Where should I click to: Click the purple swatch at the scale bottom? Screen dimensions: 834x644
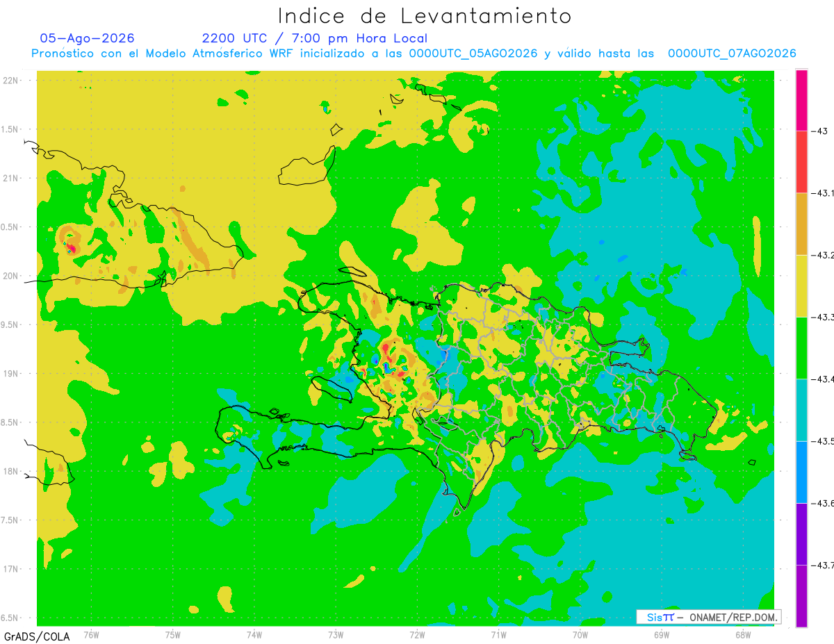point(801,595)
